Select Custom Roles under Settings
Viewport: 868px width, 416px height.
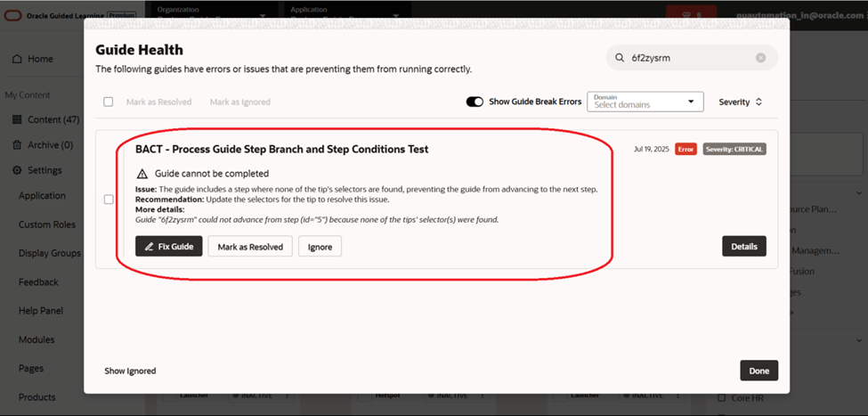47,224
